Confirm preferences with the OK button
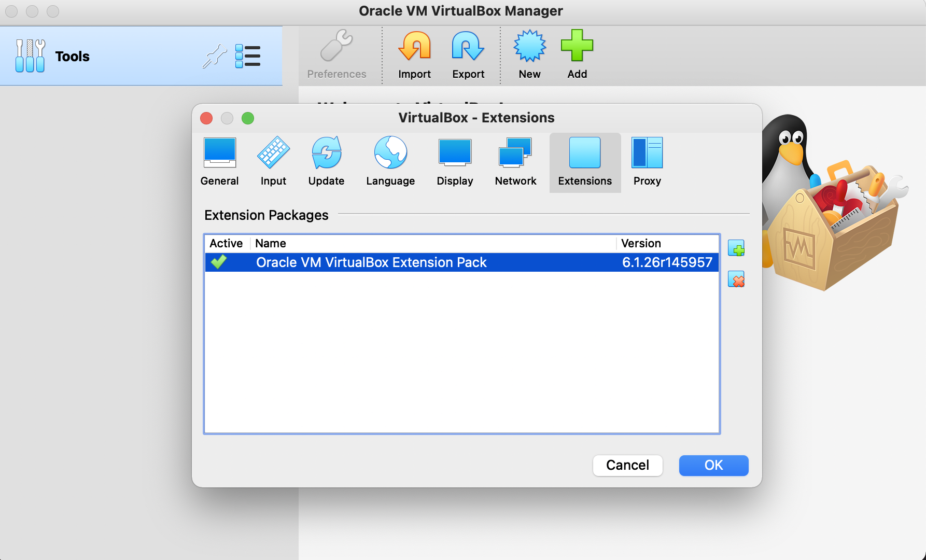Viewport: 926px width, 560px height. (x=714, y=465)
